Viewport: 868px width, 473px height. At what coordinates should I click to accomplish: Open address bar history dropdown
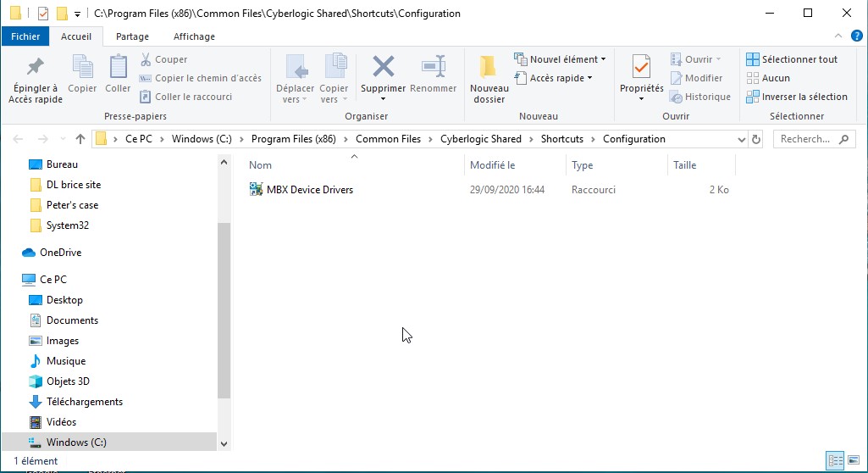click(741, 140)
